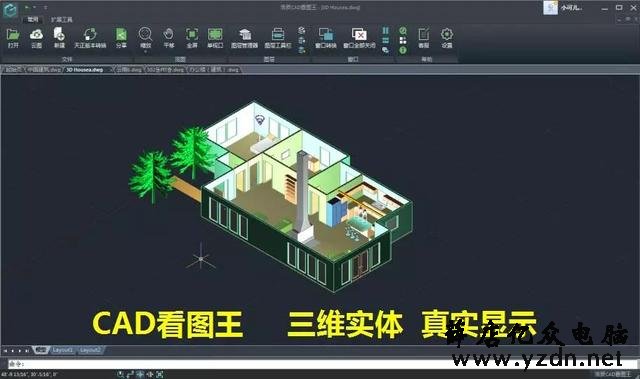
Task: Toggle the last status bar fullscreen icon
Action: [x=160, y=374]
